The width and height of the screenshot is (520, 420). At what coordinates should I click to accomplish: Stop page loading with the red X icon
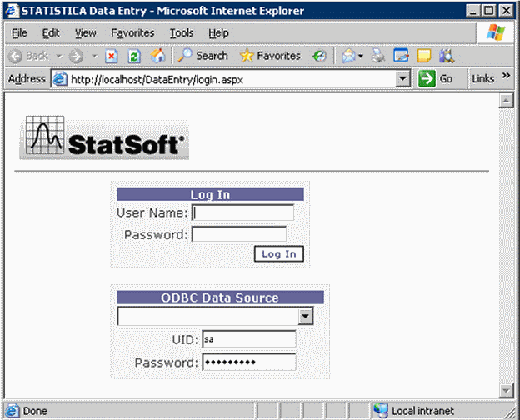point(112,56)
